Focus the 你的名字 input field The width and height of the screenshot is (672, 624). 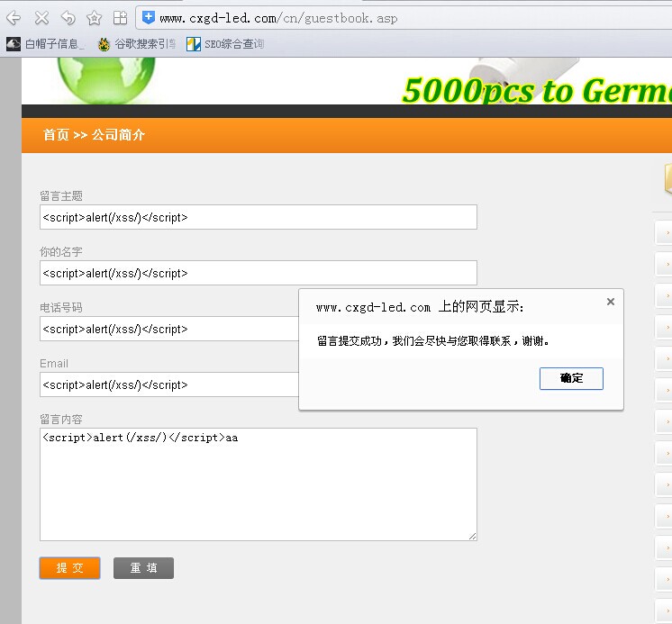point(259,273)
